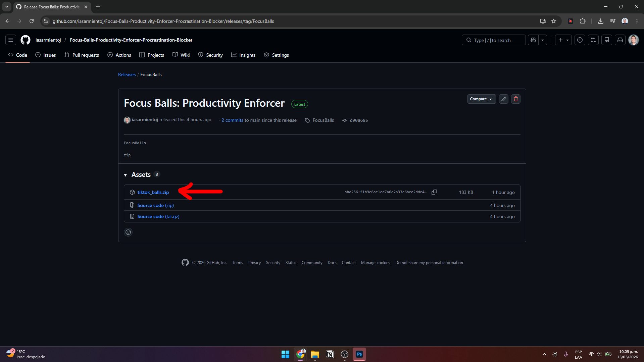Show hidden system tray icons
The width and height of the screenshot is (644, 362).
pos(544,354)
